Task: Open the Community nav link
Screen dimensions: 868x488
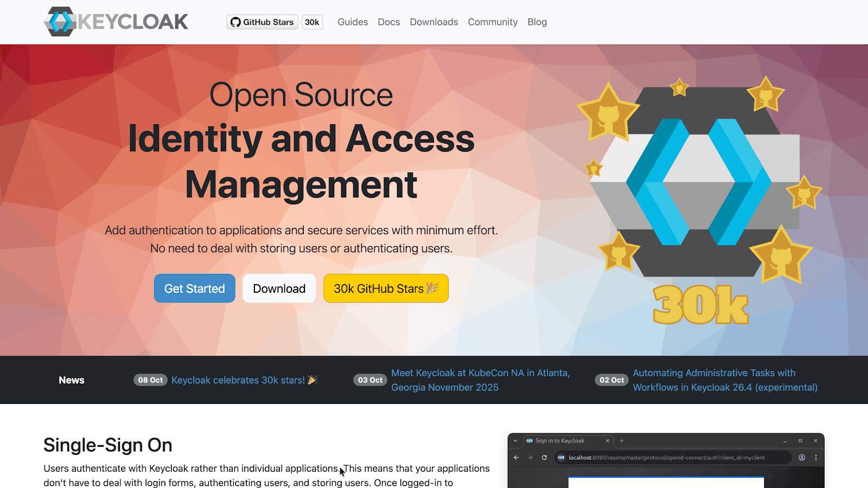Action: 493,22
